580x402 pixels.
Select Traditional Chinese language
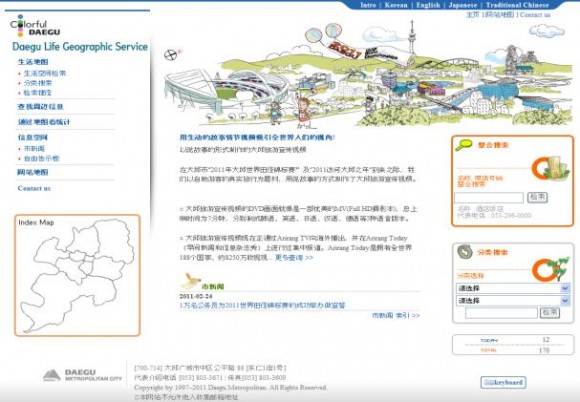click(x=517, y=5)
